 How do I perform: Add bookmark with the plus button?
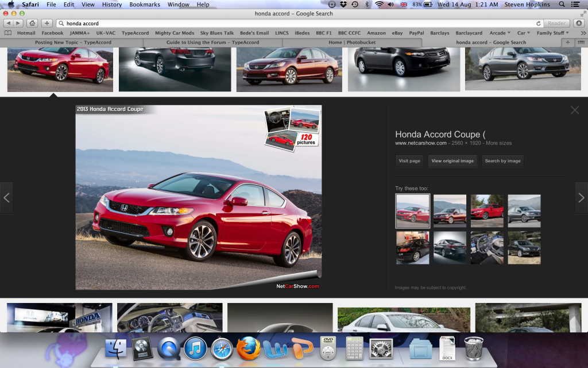click(47, 23)
